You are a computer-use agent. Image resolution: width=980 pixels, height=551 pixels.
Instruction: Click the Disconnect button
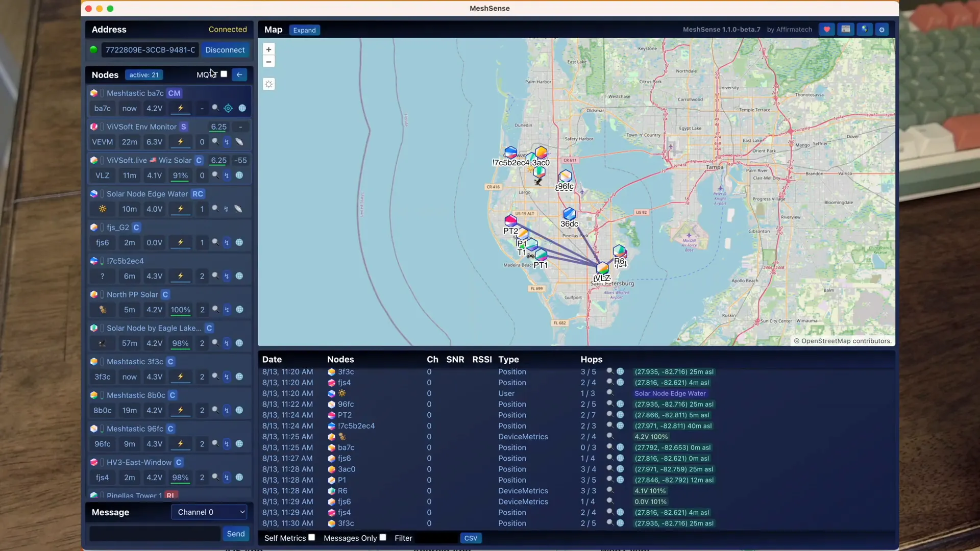tap(225, 50)
